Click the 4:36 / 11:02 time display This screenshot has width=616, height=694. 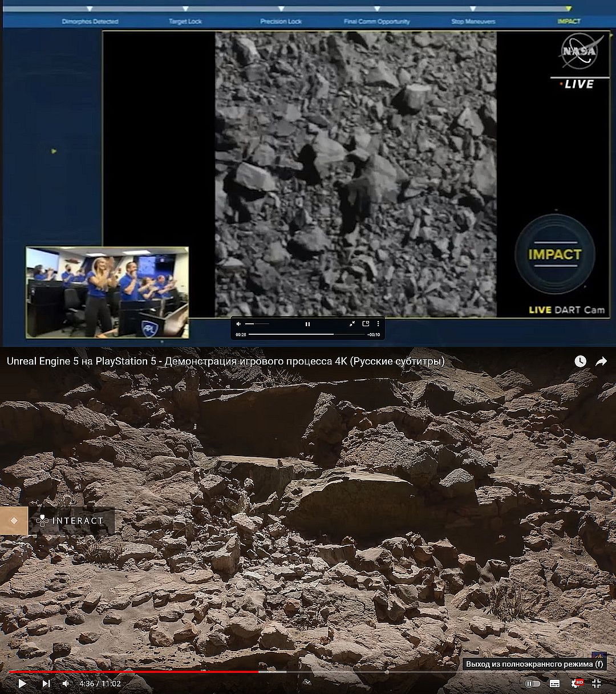click(x=100, y=683)
